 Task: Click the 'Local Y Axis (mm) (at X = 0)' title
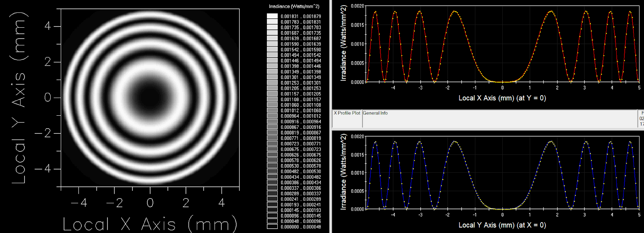click(x=502, y=225)
